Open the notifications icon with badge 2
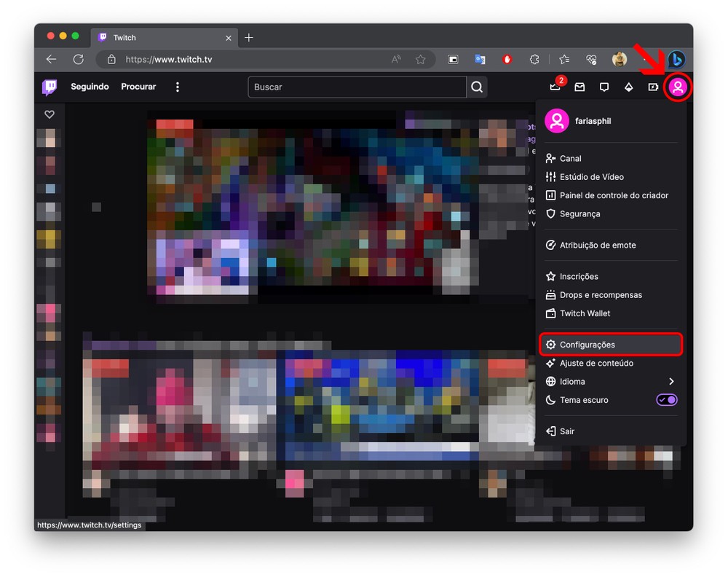728x577 pixels. point(555,87)
